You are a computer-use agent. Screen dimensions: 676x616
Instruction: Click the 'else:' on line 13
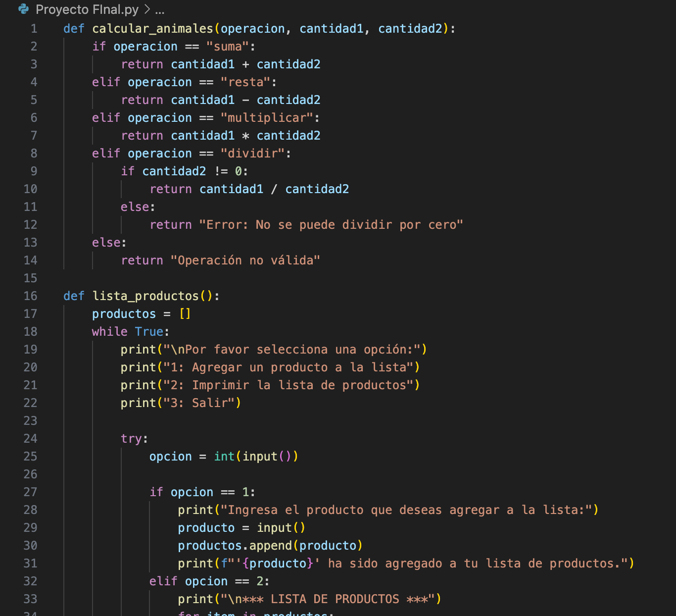(109, 243)
